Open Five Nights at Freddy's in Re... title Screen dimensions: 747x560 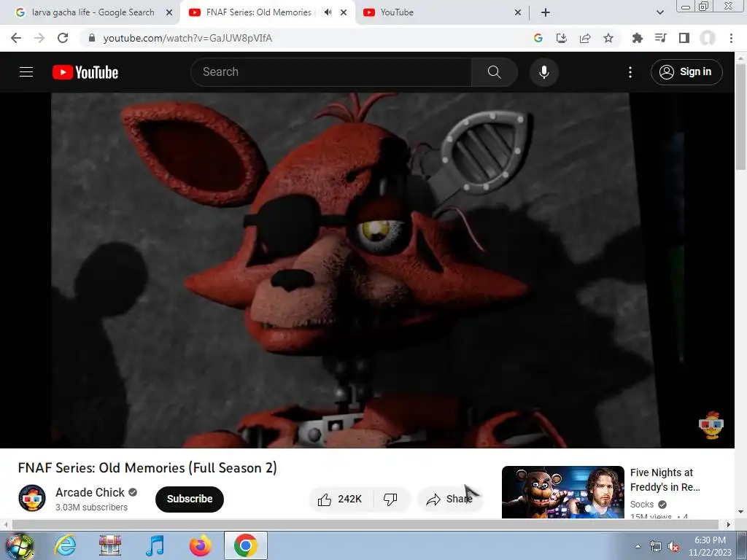[x=665, y=480]
